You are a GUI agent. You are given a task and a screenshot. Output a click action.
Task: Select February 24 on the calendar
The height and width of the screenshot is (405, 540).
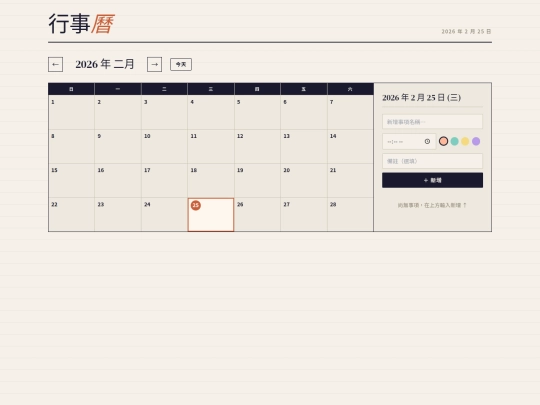pos(164,215)
